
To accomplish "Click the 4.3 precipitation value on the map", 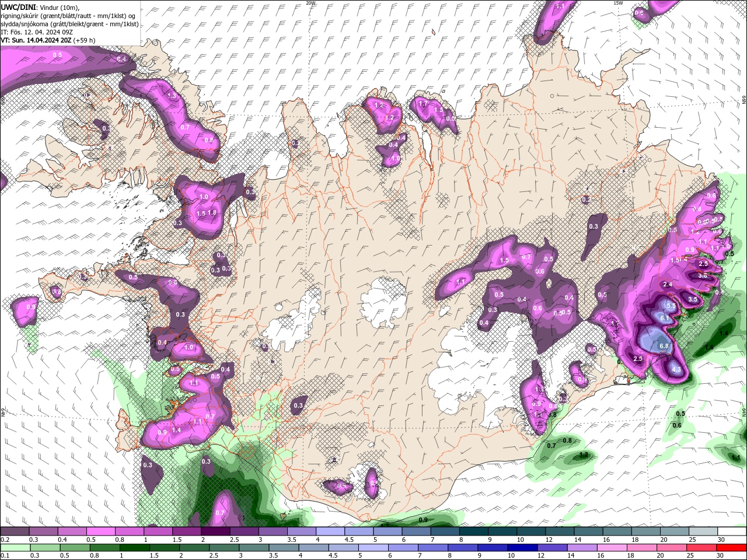I will pos(677,370).
